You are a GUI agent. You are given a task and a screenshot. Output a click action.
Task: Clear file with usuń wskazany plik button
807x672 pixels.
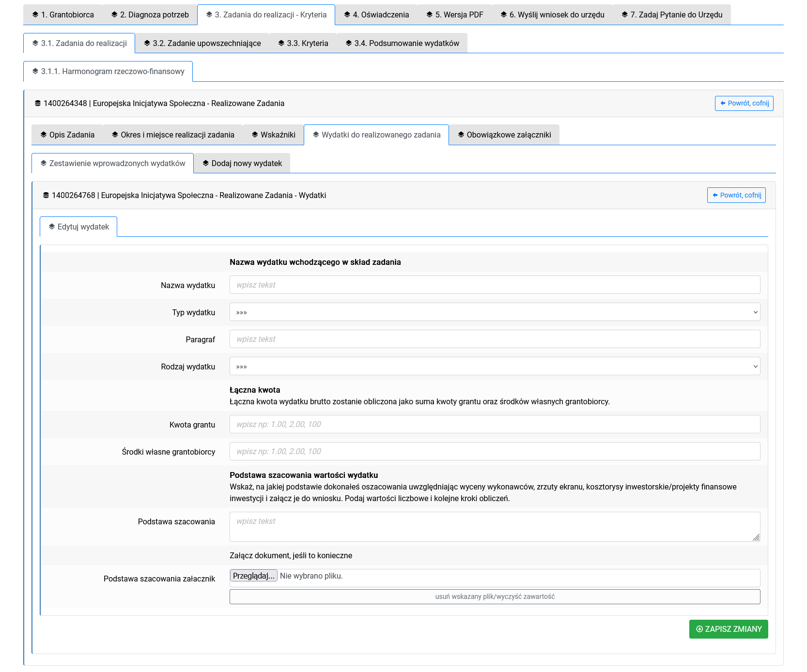coord(495,596)
